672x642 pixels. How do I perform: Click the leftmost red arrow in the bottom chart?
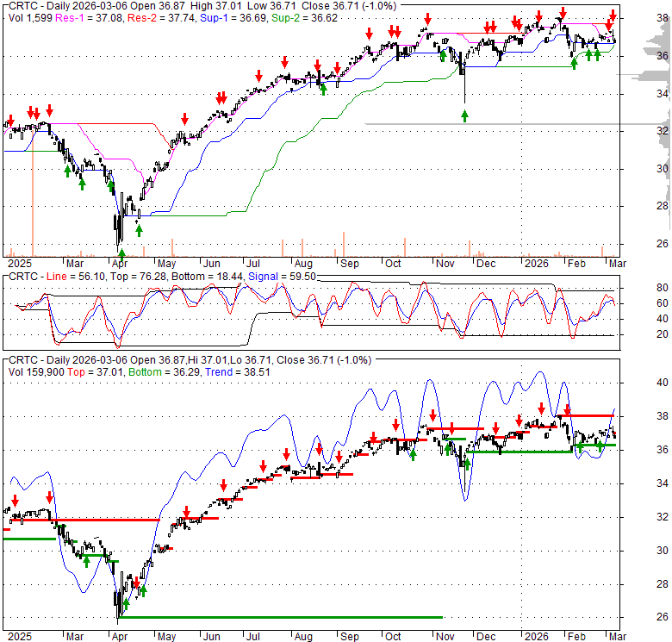15,500
